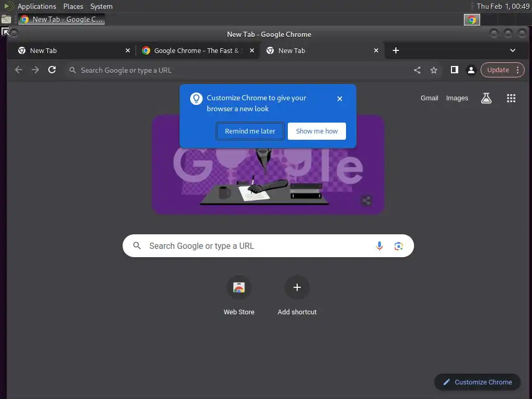Click the date and time clock
This screenshot has width=532, height=399.
coord(503,6)
